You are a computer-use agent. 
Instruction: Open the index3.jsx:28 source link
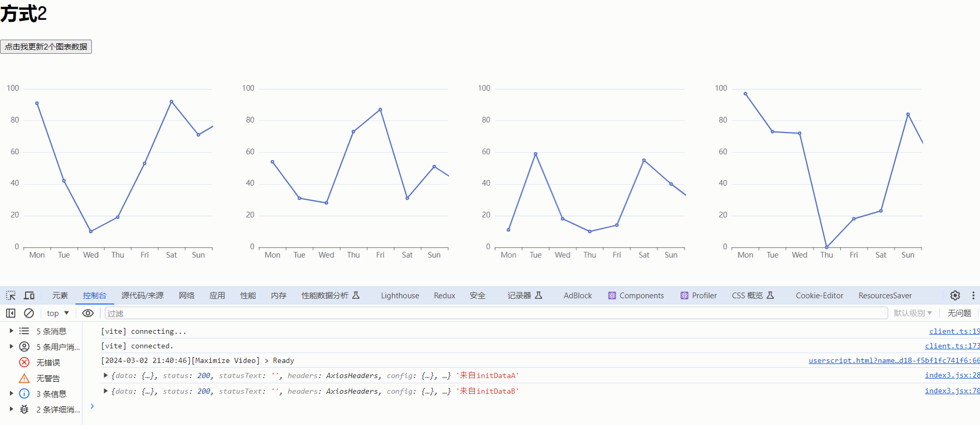[x=952, y=375]
